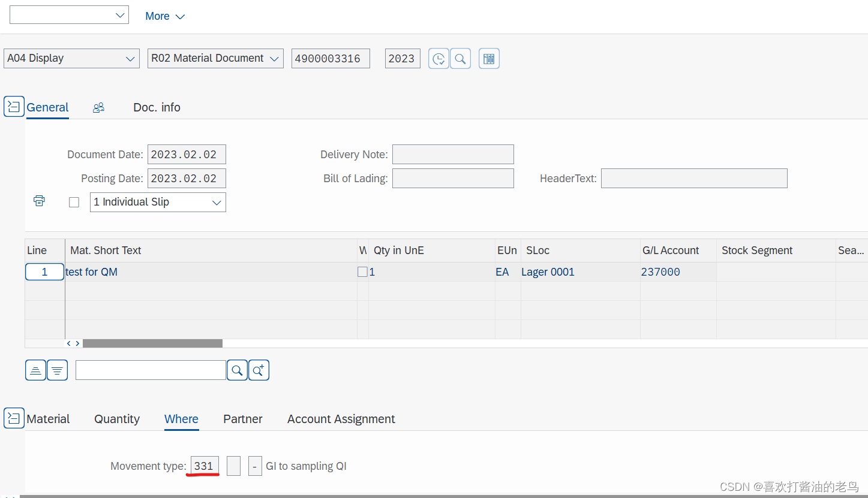
Task: Click the search input field below table
Action: tap(151, 370)
